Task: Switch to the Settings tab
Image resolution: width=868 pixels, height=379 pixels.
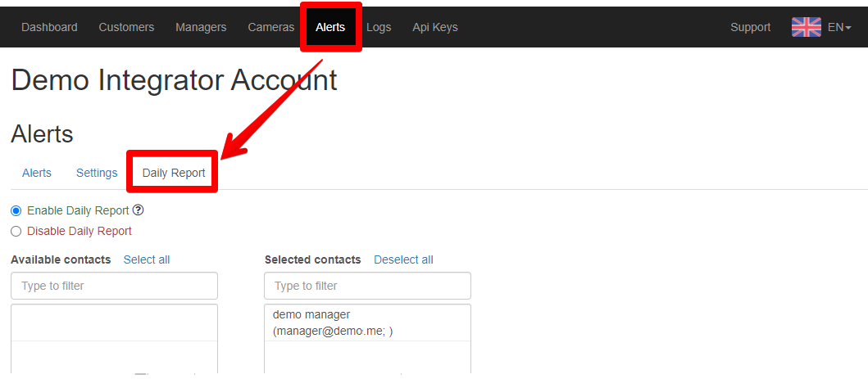Action: pyautogui.click(x=97, y=173)
